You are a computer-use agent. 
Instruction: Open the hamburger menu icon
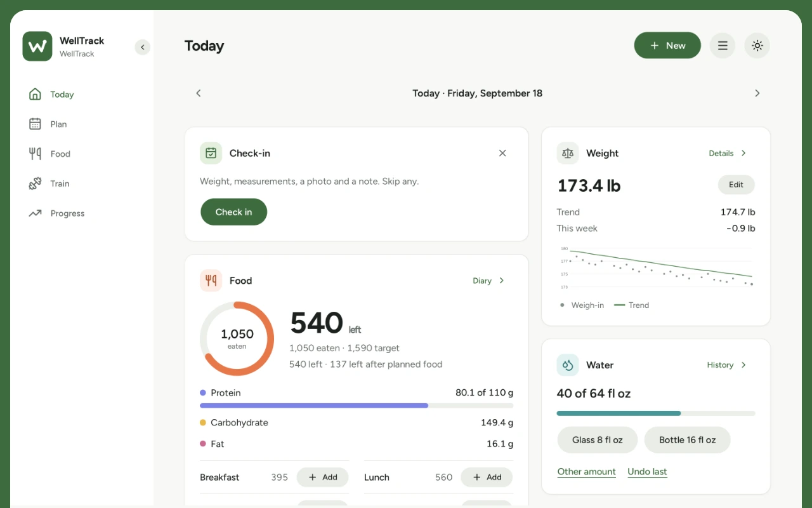pyautogui.click(x=723, y=46)
